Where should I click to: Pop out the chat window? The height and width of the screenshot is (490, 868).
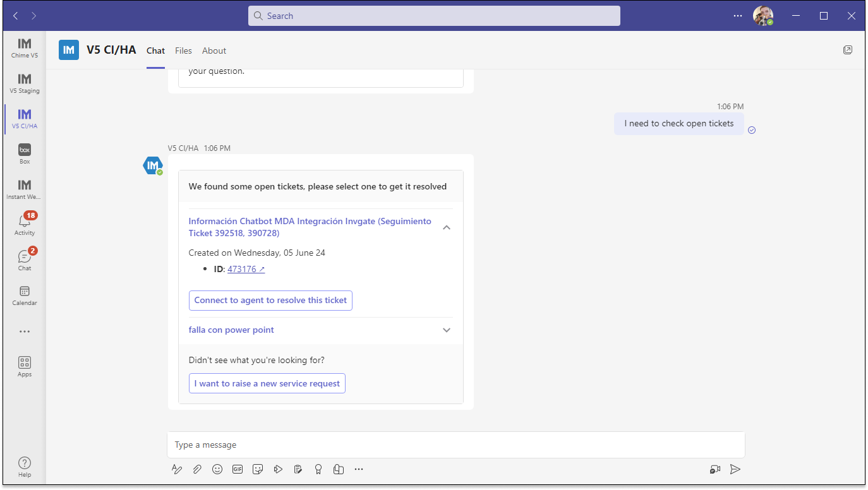848,50
